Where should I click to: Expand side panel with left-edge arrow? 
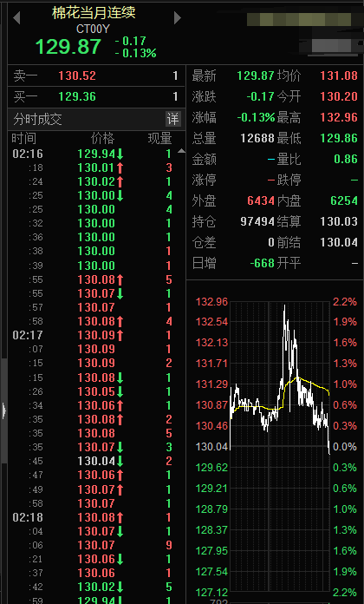tap(3, 410)
